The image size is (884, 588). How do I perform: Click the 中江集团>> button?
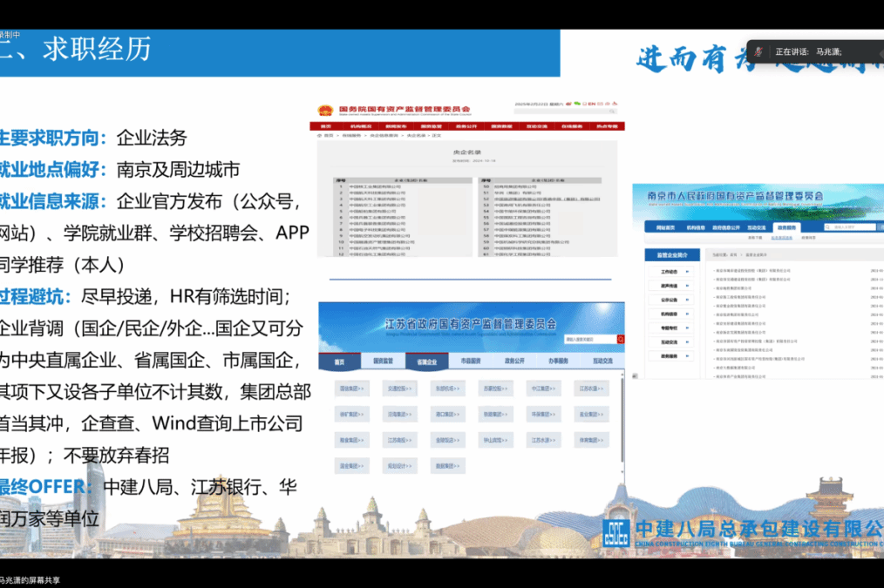click(543, 389)
